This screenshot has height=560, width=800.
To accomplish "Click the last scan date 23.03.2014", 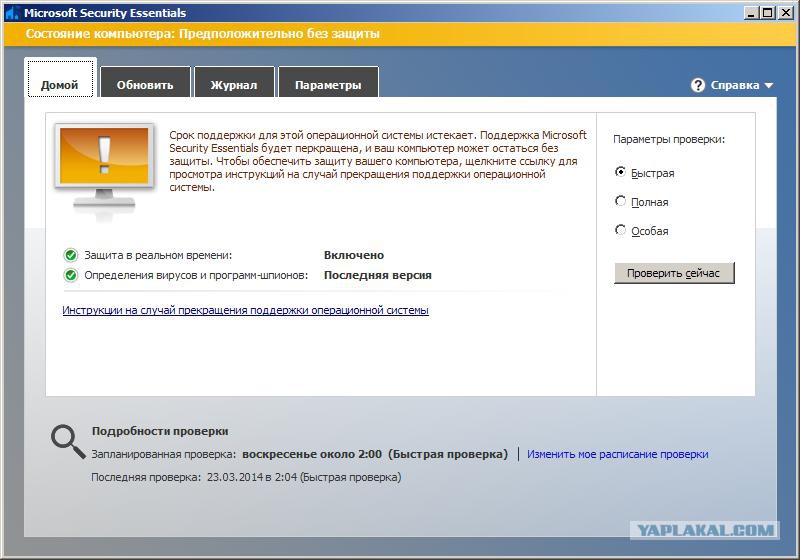I will pyautogui.click(x=235, y=477).
